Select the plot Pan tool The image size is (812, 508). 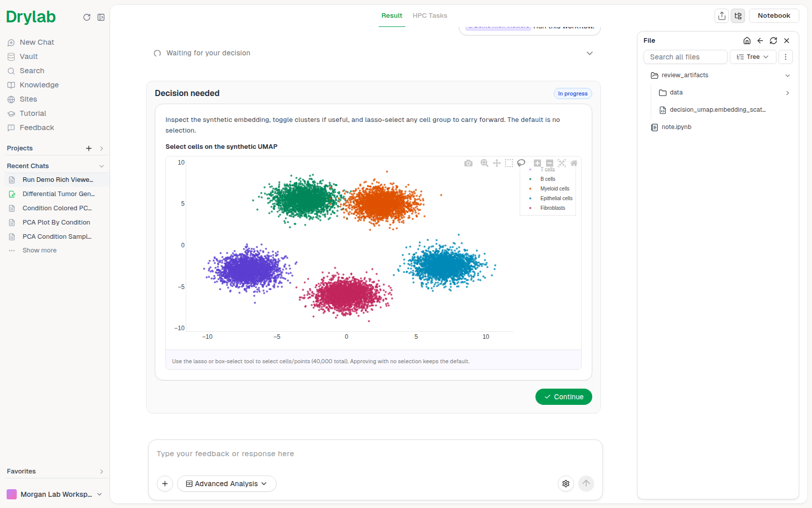497,163
